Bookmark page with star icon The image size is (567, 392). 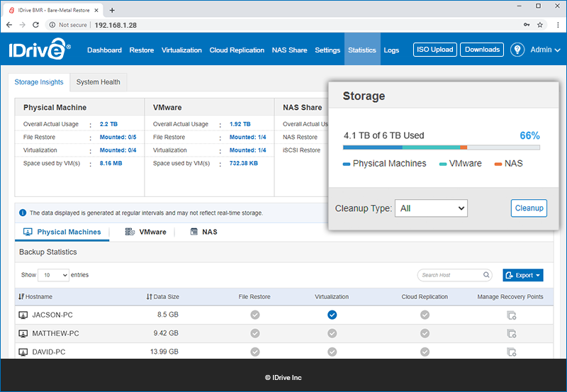click(x=540, y=25)
